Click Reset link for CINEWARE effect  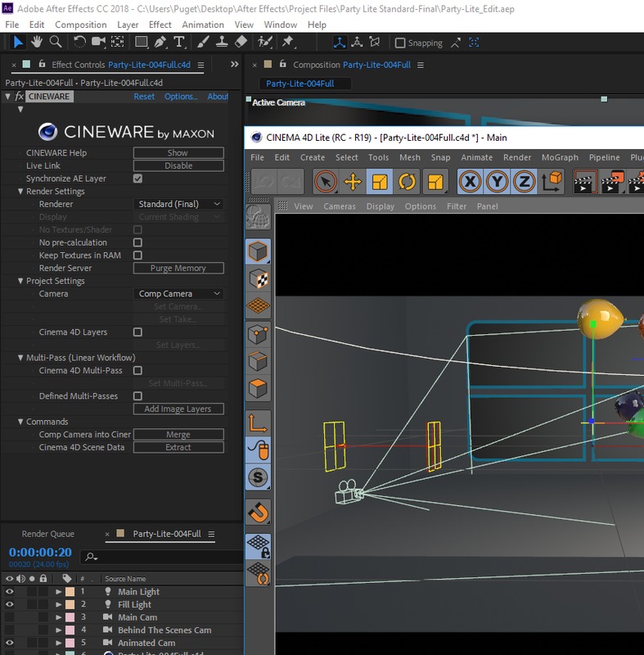(x=144, y=97)
